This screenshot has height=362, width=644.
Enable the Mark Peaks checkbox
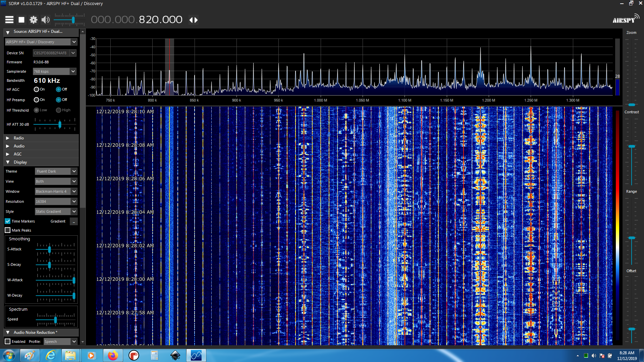(8, 230)
